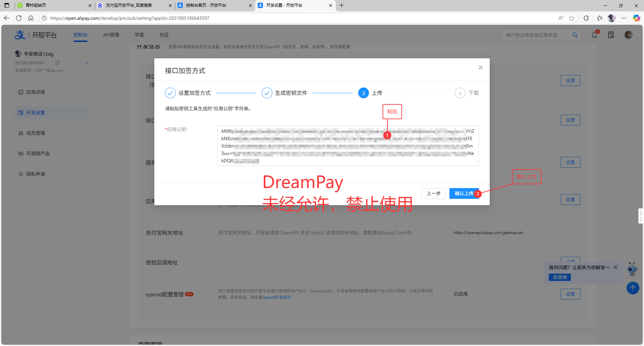
Task: Click the notification bell icon
Action: pyautogui.click(x=594, y=35)
